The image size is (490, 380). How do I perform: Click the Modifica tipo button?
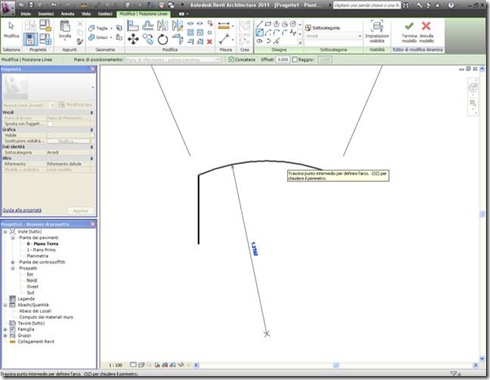(x=75, y=105)
